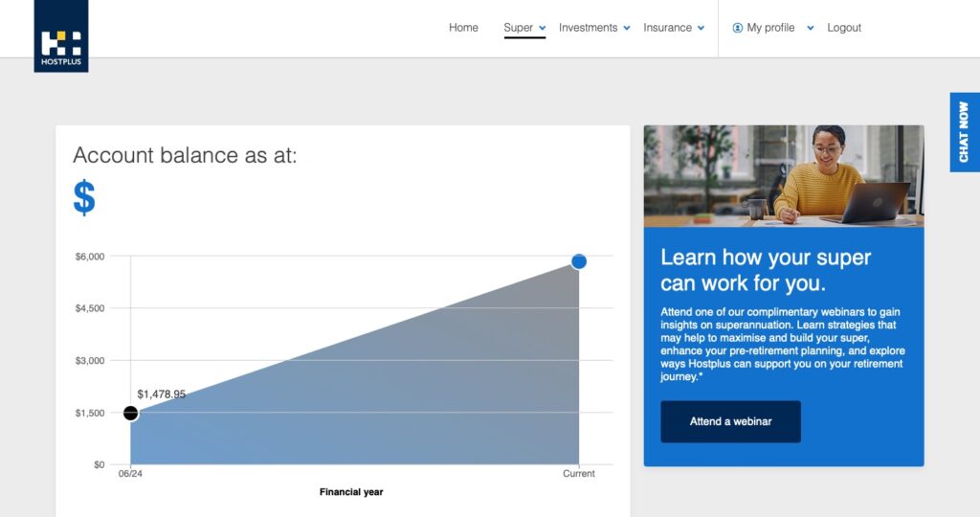Click the $0 axis label
980x517 pixels.
point(99,464)
